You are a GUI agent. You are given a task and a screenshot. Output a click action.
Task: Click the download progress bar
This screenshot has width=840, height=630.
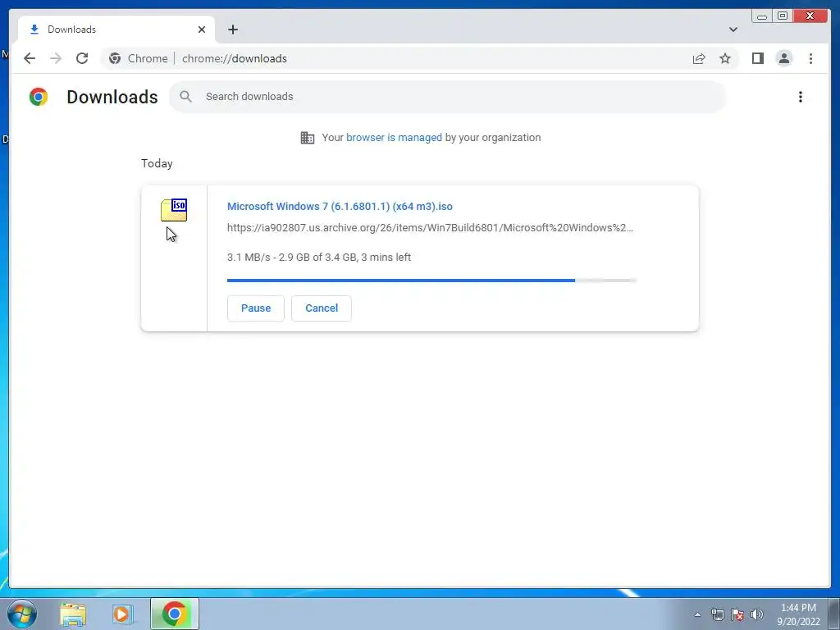tap(431, 281)
